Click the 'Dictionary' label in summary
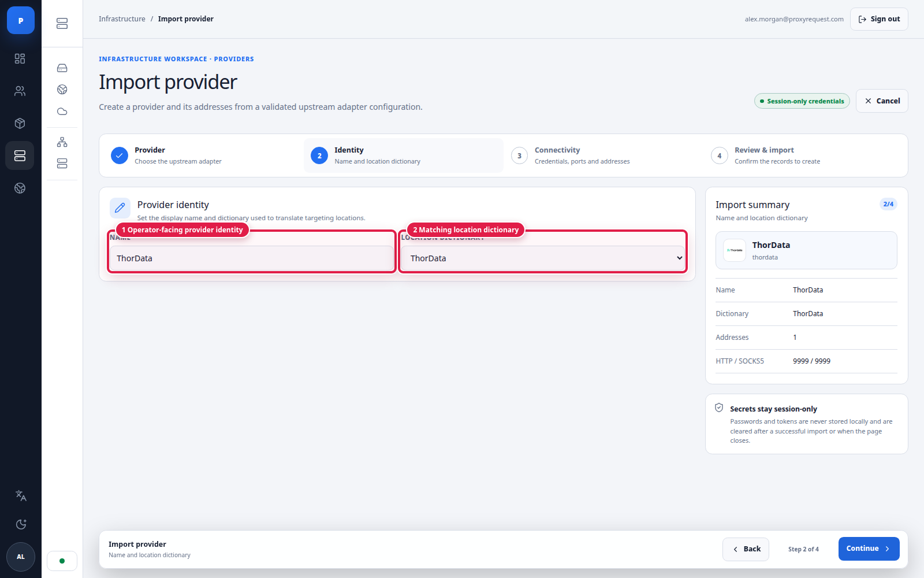 (x=732, y=314)
